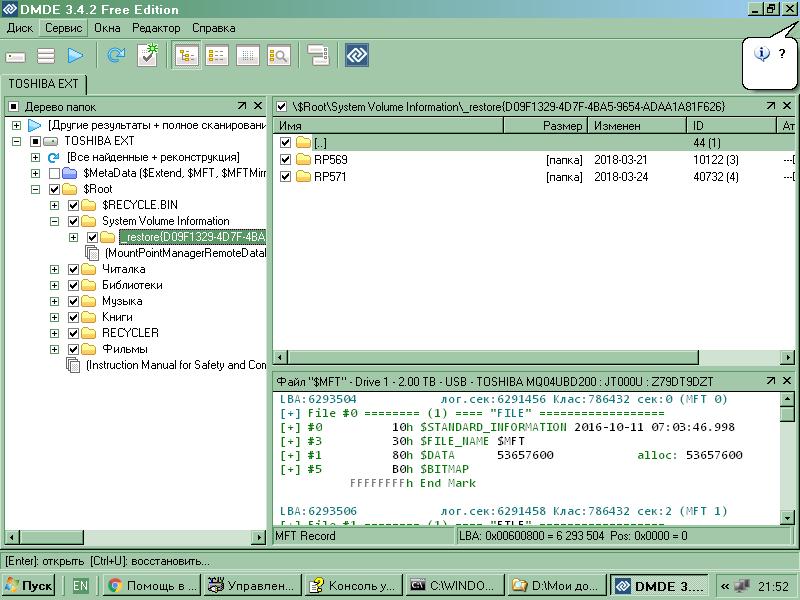Expand the Фильмы folder node

tap(55, 349)
